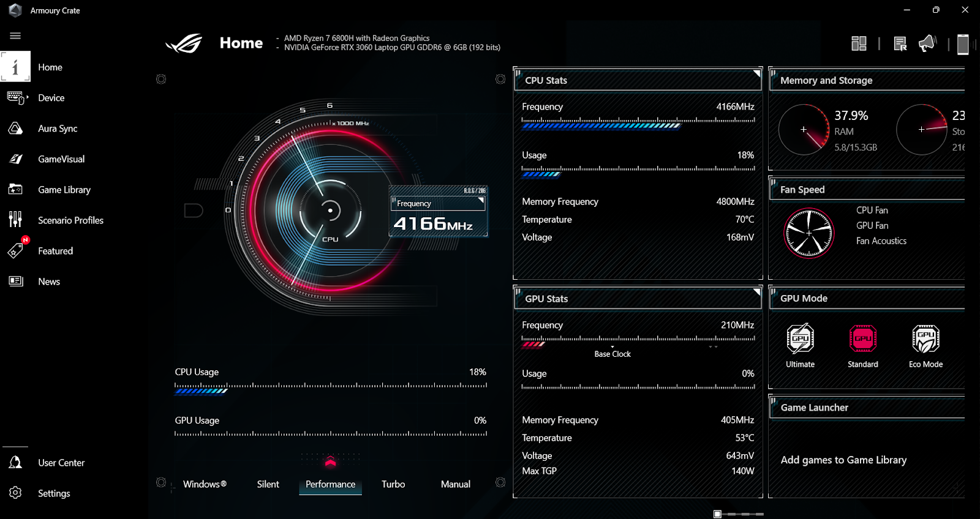Click the central CPU frequency gauge
980x519 pixels.
[x=330, y=211]
